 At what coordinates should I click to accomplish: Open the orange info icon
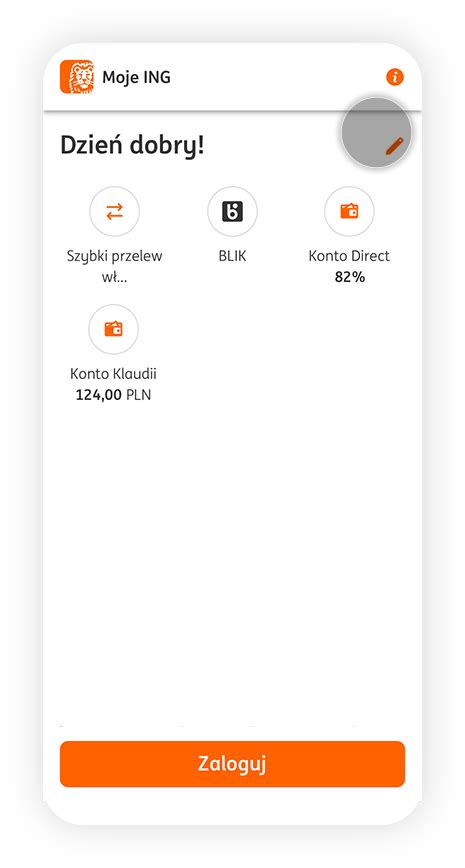click(x=395, y=77)
